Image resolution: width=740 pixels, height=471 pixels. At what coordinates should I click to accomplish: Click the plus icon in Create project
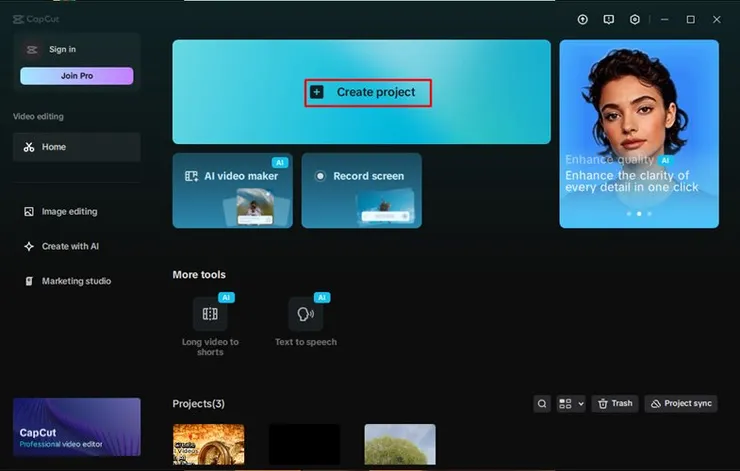click(317, 92)
